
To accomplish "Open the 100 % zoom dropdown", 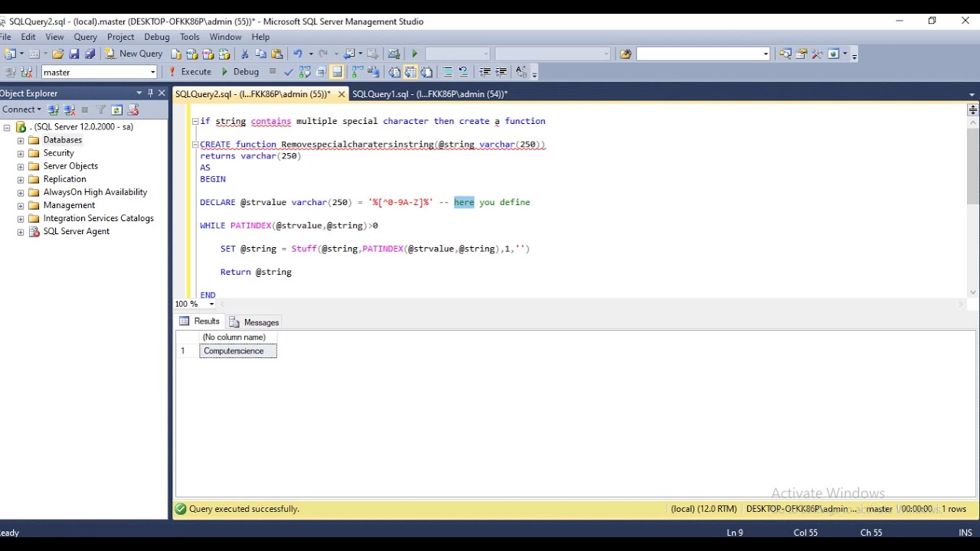I will 211,305.
